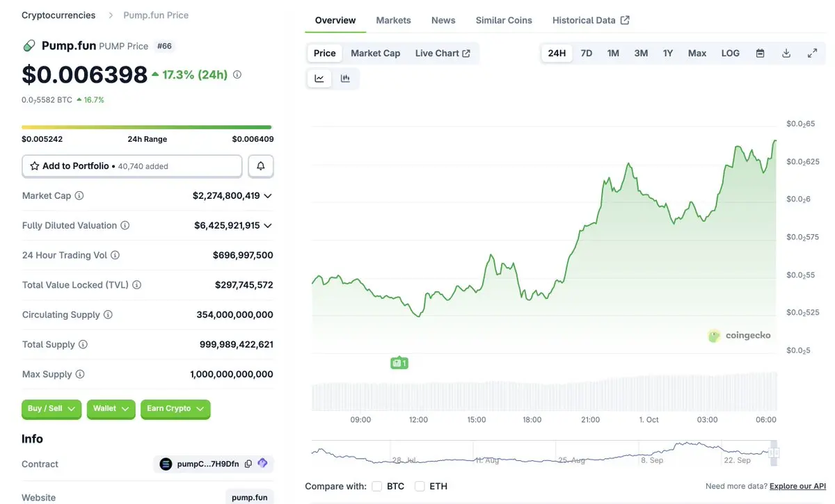835x504 pixels.
Task: Click the download chart data icon
Action: tap(786, 53)
